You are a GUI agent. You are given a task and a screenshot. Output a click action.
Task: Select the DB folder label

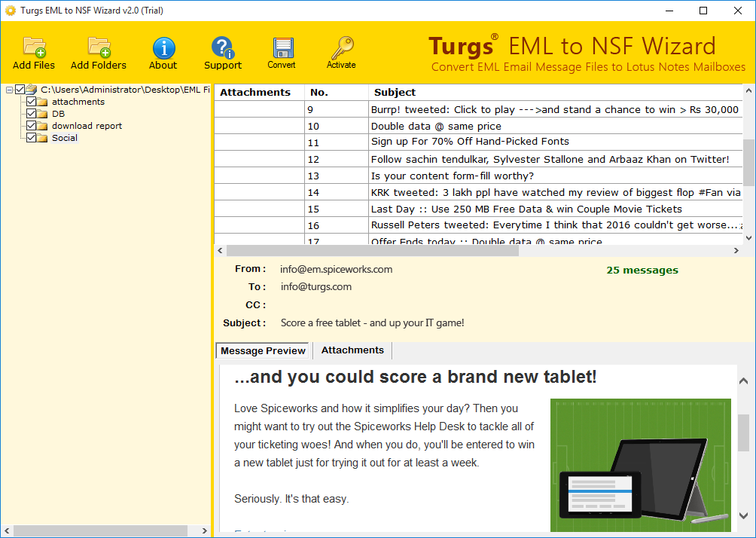58,114
